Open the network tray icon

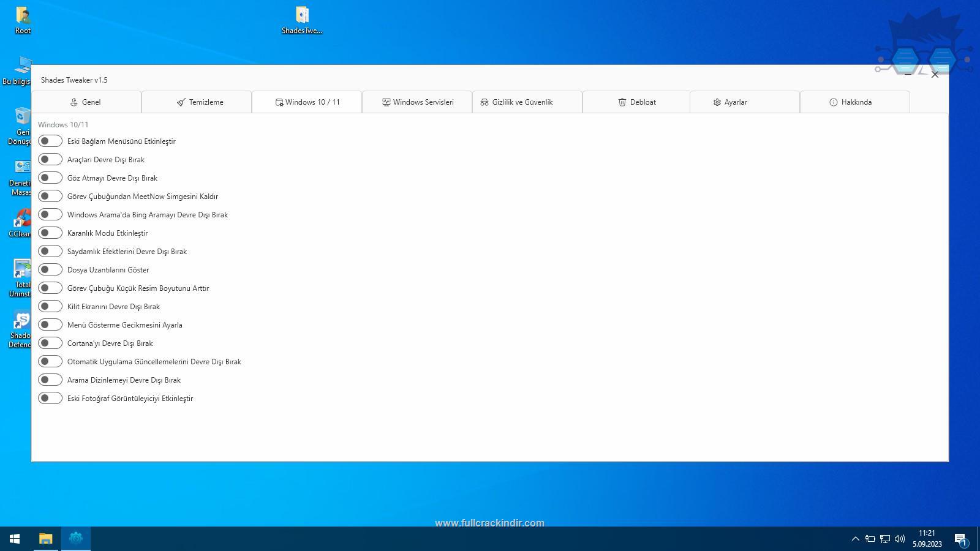click(x=885, y=539)
